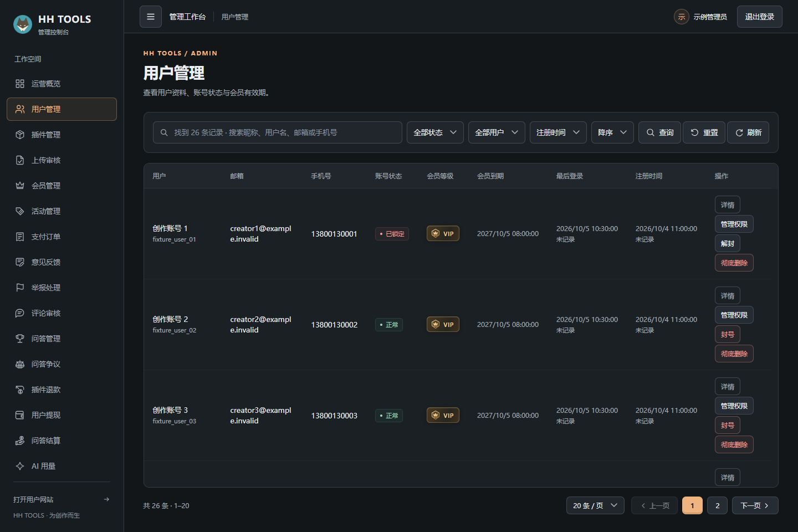
Task: Click the 问答管理 trophy icon
Action: [20, 339]
